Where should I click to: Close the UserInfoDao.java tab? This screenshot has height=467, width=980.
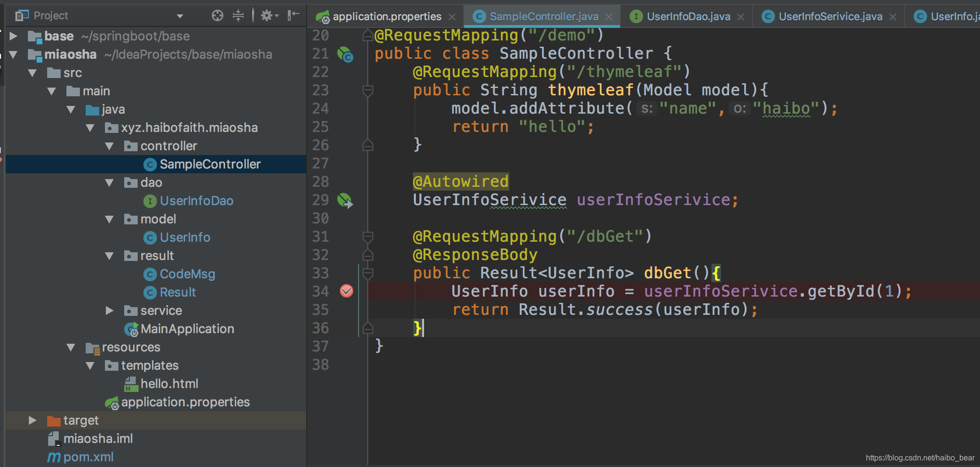pos(741,17)
